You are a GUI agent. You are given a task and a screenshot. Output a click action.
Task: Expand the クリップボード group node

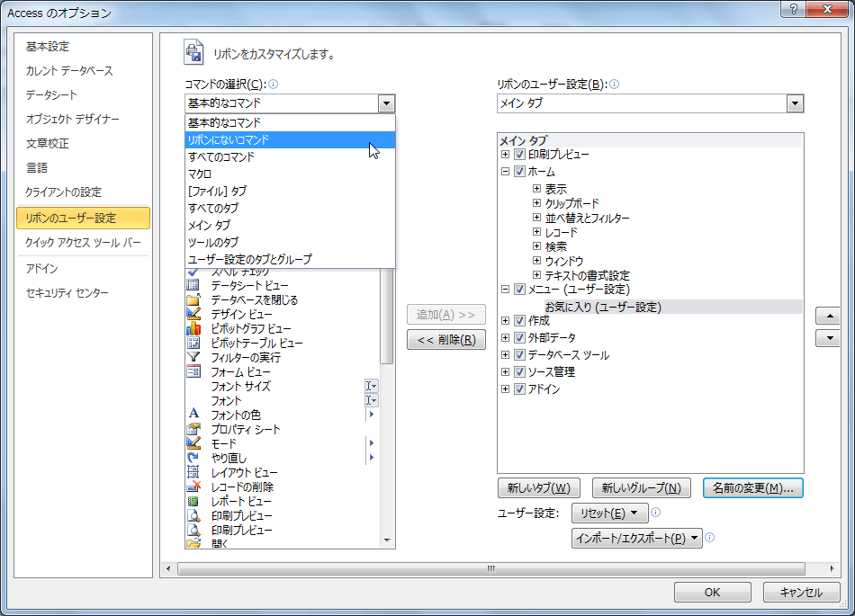coord(536,202)
